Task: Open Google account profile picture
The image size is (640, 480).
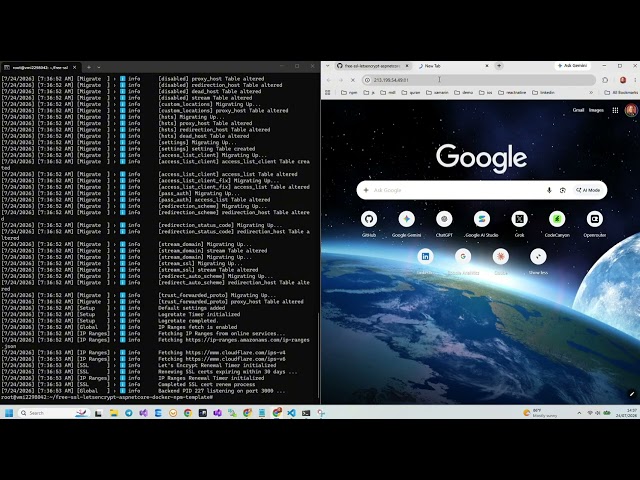Action: (631, 110)
